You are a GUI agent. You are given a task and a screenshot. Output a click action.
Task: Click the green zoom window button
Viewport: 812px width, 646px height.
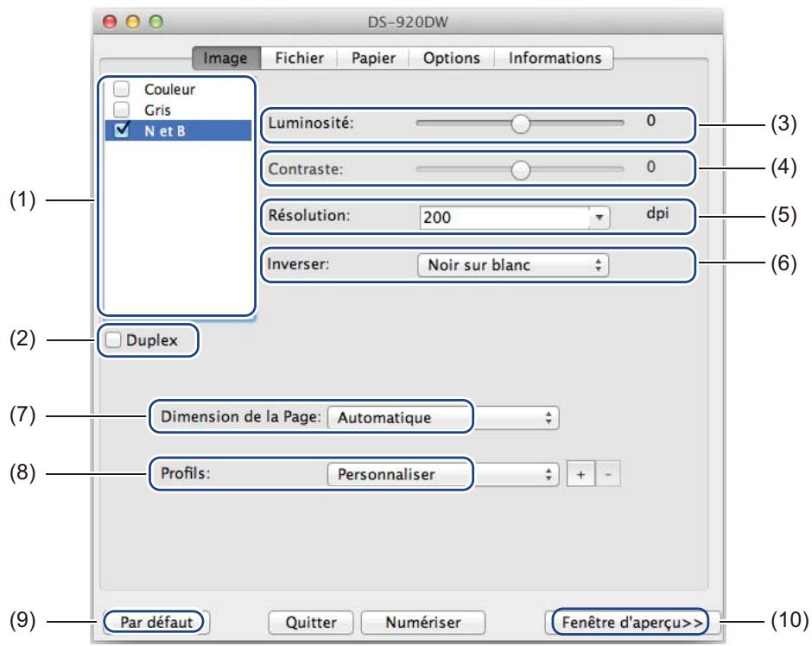click(155, 22)
